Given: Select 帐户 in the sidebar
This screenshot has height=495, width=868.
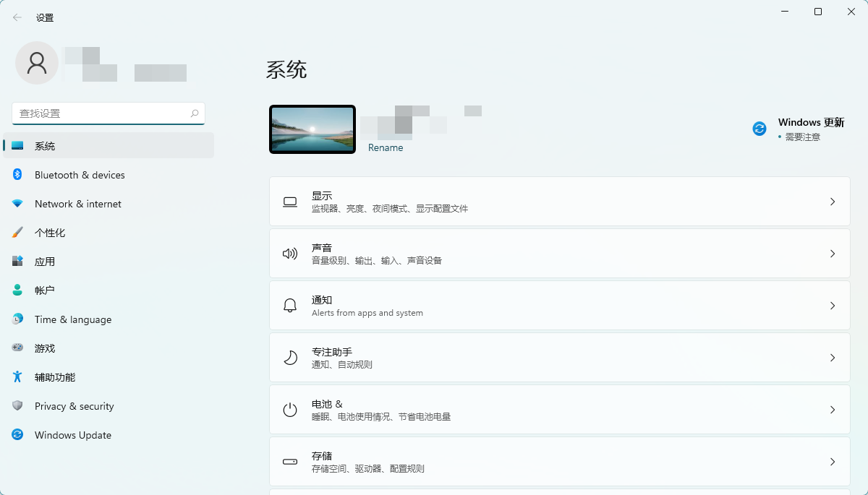Looking at the screenshot, I should [x=45, y=290].
